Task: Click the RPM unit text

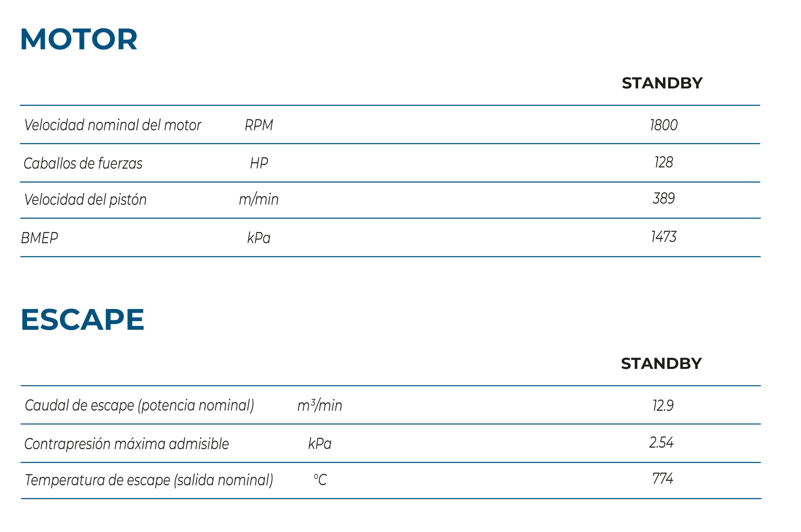Action: pos(259,125)
